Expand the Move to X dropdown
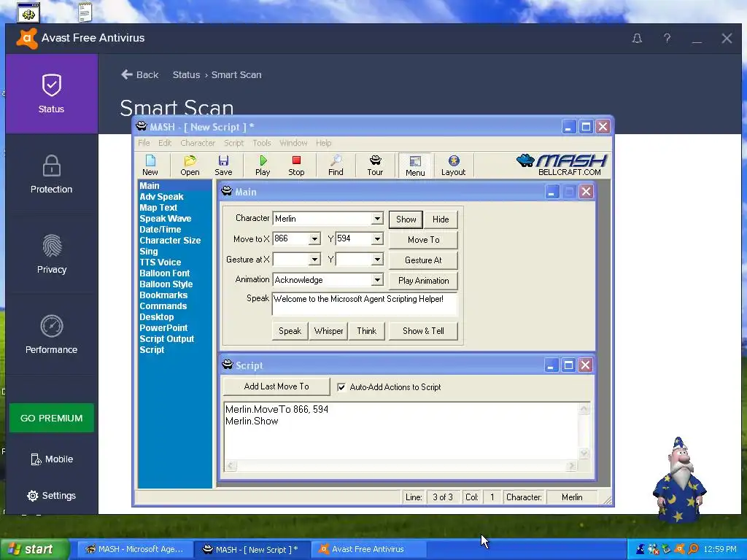The height and width of the screenshot is (560, 747). pos(314,238)
